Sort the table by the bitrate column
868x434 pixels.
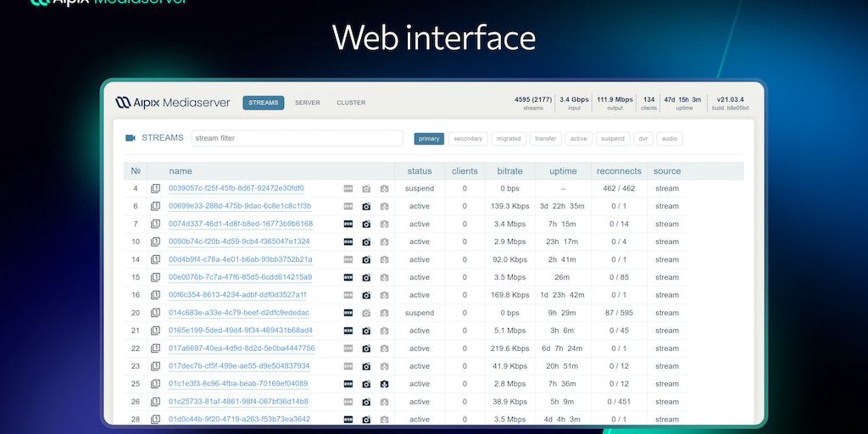click(509, 171)
